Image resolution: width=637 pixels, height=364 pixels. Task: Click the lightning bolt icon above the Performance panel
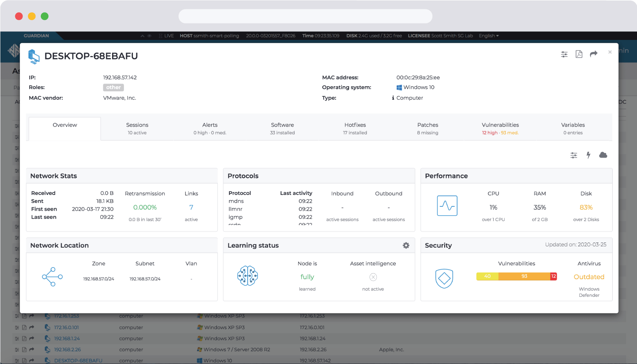point(588,155)
